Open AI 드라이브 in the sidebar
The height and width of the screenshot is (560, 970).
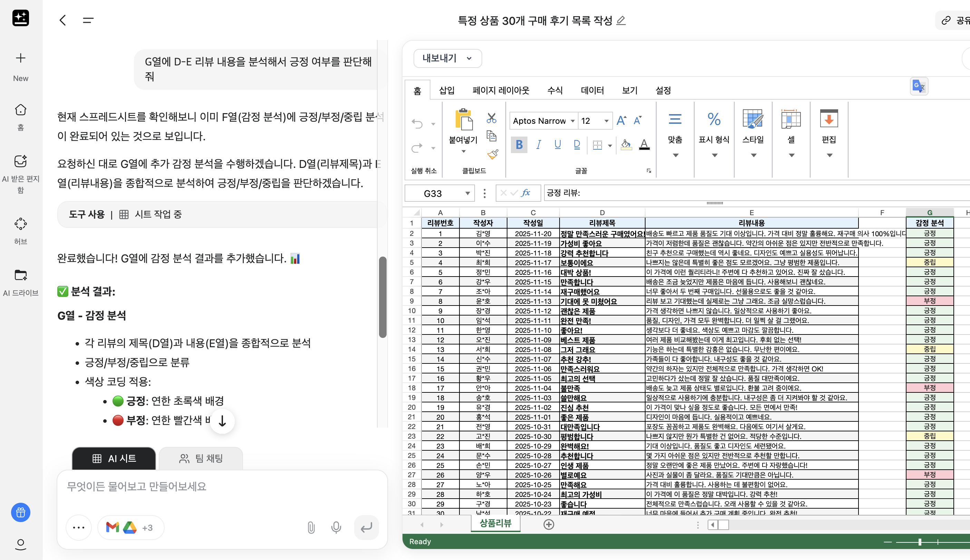click(20, 281)
